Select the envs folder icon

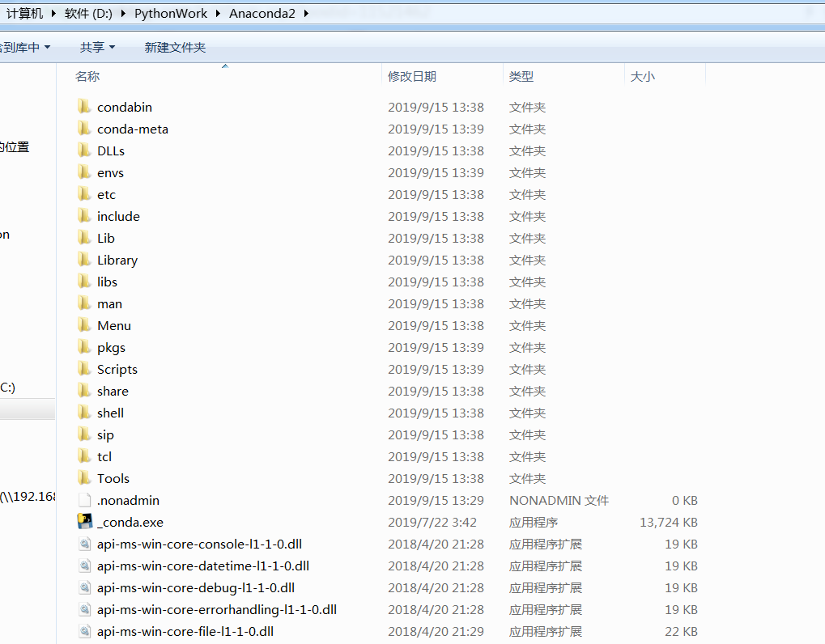click(x=84, y=172)
